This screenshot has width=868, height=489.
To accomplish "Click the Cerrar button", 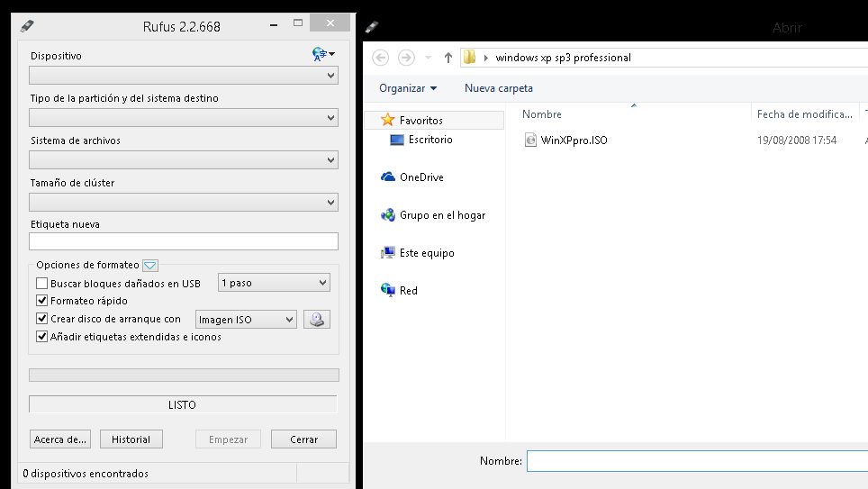I will click(x=304, y=439).
